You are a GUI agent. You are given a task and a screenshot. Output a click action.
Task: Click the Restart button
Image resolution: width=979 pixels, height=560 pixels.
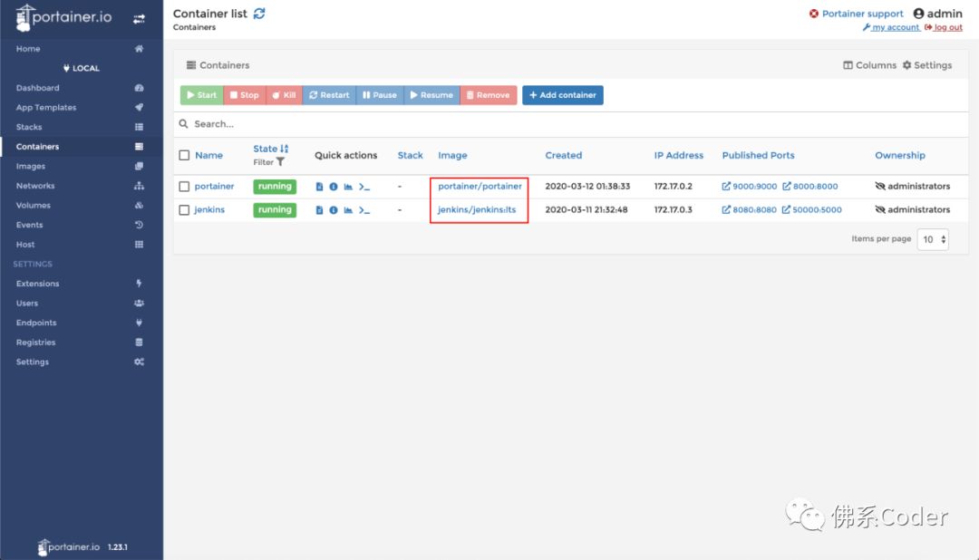[329, 95]
